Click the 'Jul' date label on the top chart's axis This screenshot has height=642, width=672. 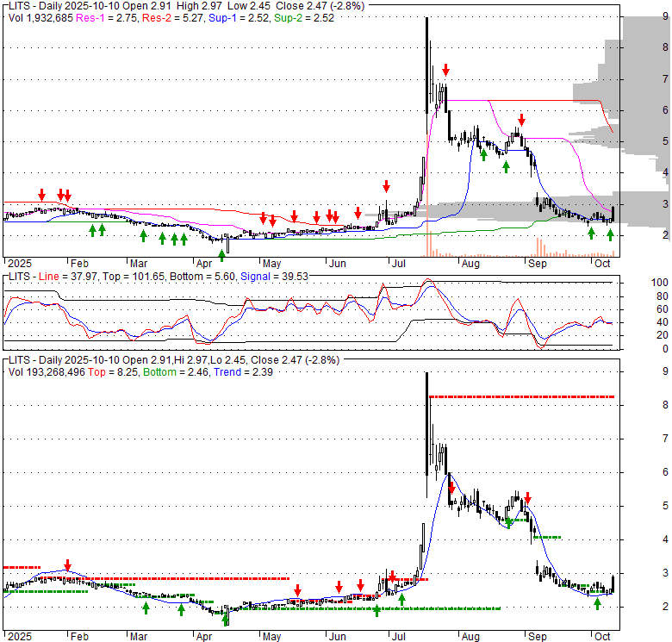coord(399,264)
